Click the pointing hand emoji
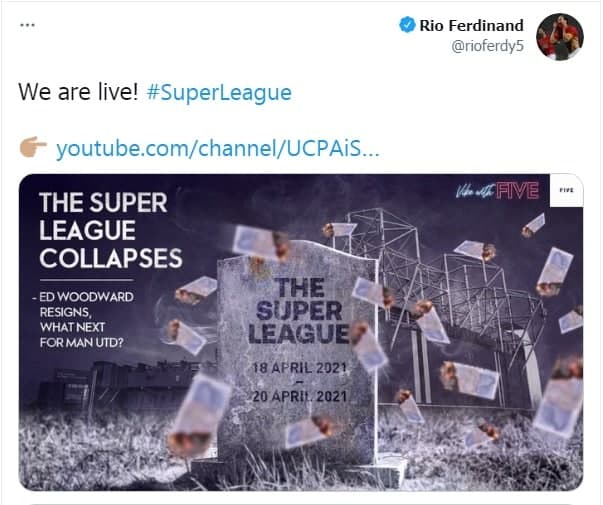The height and width of the screenshot is (505, 603). coord(33,147)
